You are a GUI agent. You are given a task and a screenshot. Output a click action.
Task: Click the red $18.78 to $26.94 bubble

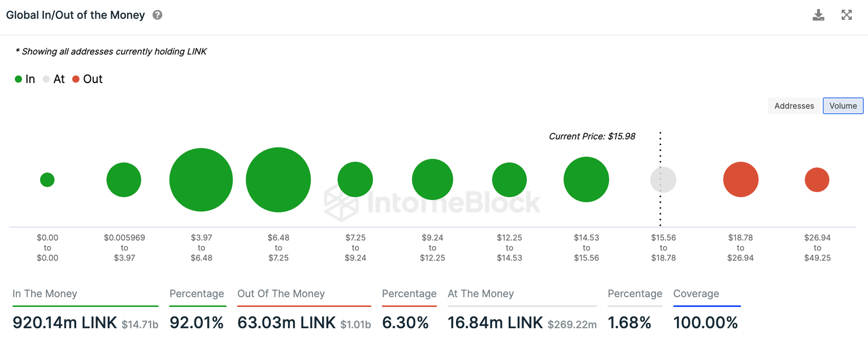tap(740, 180)
